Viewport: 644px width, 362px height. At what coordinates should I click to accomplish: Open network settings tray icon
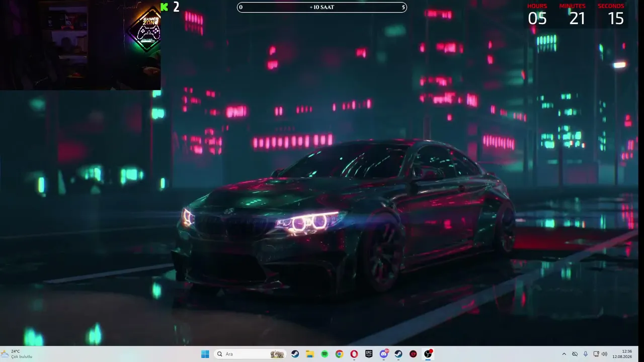pos(596,354)
